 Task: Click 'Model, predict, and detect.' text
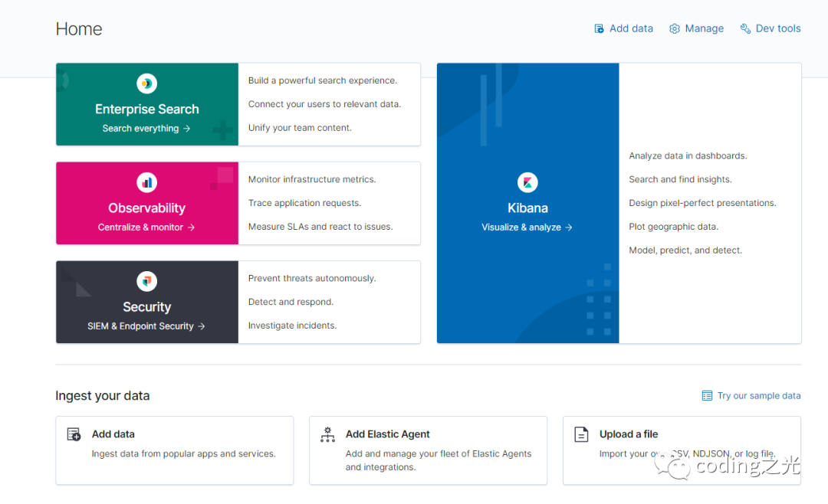pos(685,250)
